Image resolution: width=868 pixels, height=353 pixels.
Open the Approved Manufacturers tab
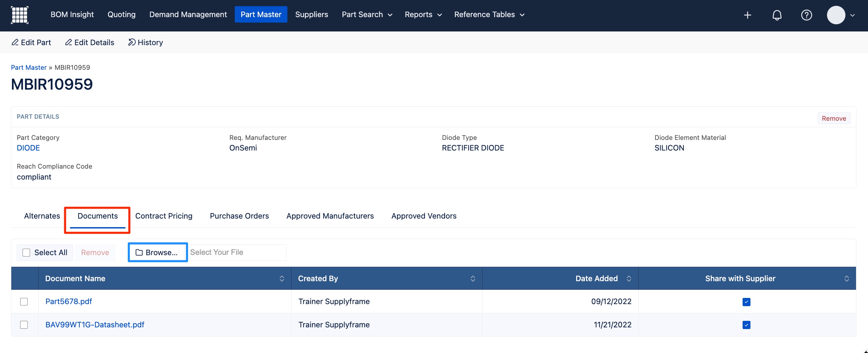tap(330, 216)
